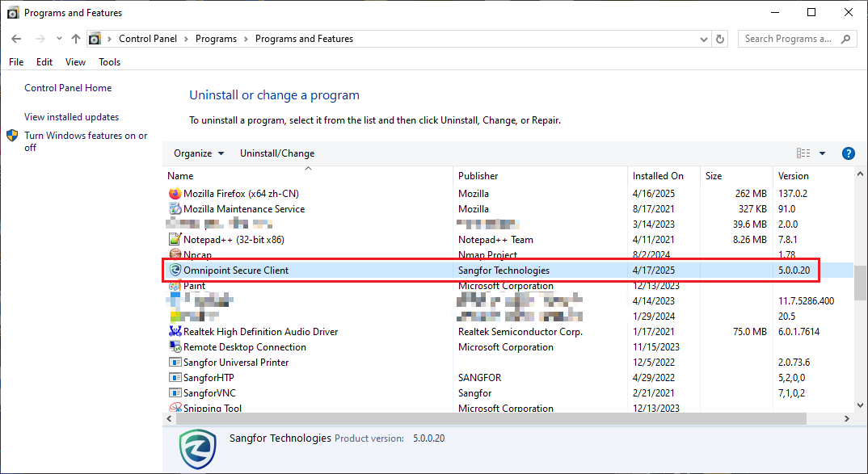Click the Mozilla Firefox program icon
Image resolution: width=868 pixels, height=474 pixels.
click(x=175, y=194)
